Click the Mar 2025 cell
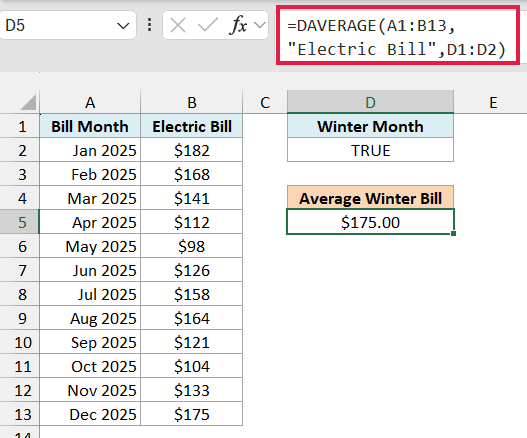Viewport: 527px width, 438px height. coord(90,198)
